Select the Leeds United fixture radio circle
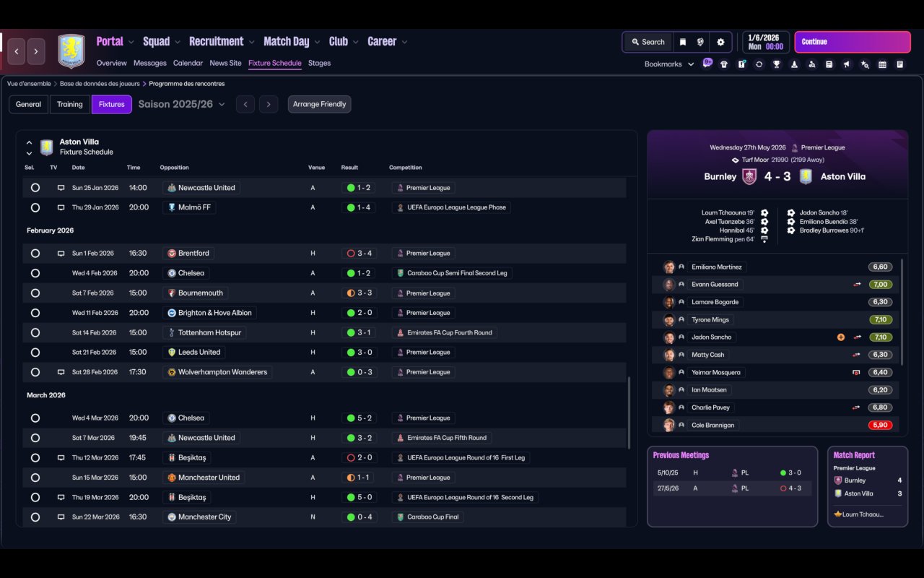The width and height of the screenshot is (924, 578). (35, 353)
